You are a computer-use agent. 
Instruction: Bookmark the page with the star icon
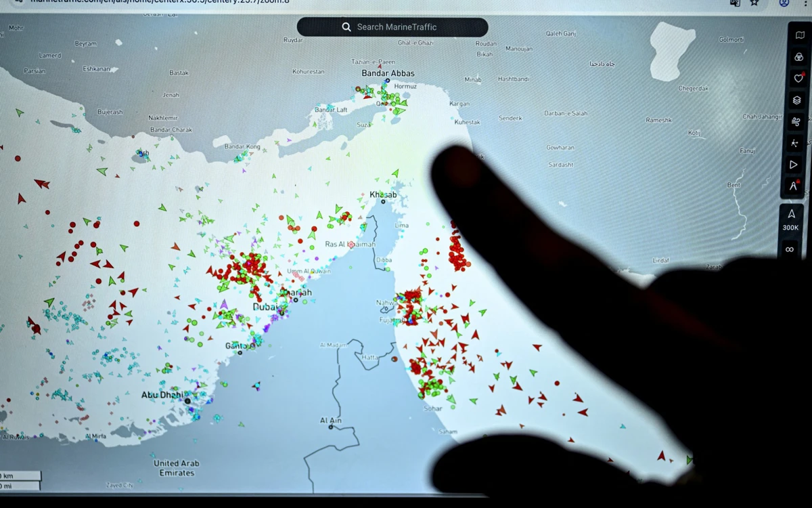[x=754, y=3]
